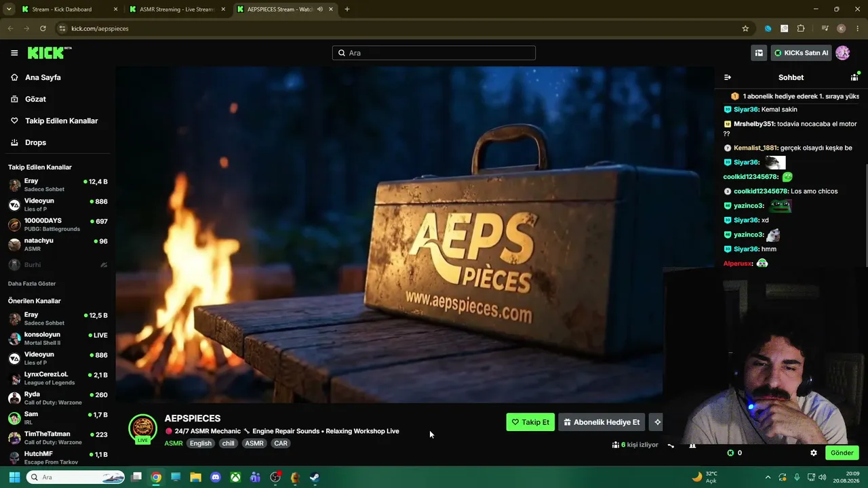Open HutchMF recommended channel
The width and height of the screenshot is (868, 488).
[x=58, y=457]
